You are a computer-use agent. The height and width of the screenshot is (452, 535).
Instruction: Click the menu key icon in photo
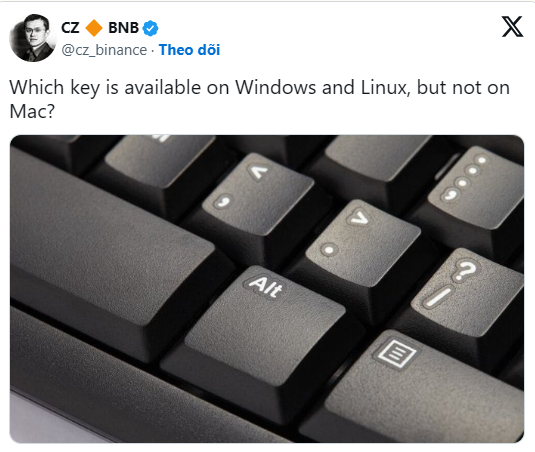(x=396, y=353)
